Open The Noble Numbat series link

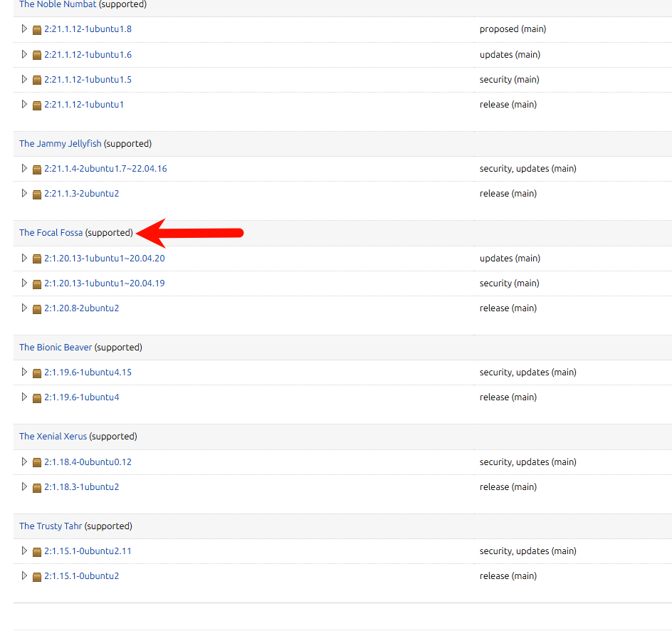pyautogui.click(x=58, y=4)
